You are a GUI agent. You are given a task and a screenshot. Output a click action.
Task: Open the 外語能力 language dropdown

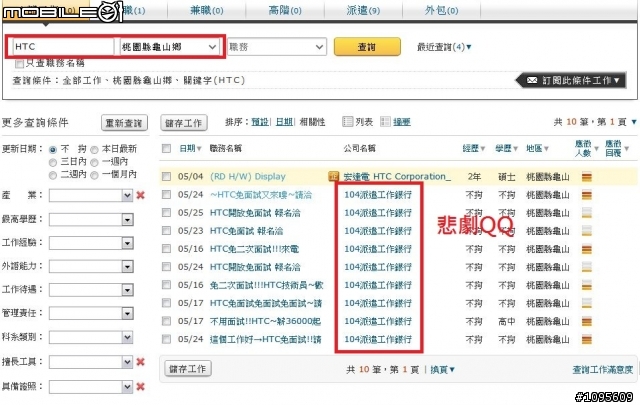click(x=91, y=267)
